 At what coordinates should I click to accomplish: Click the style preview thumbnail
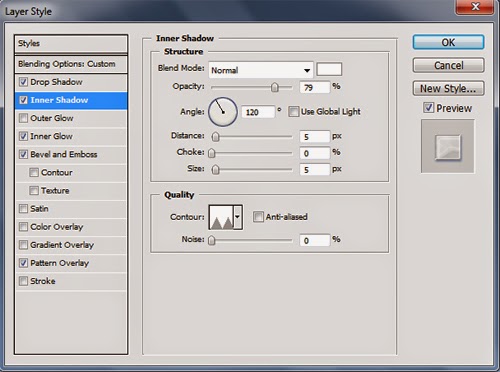coord(448,146)
